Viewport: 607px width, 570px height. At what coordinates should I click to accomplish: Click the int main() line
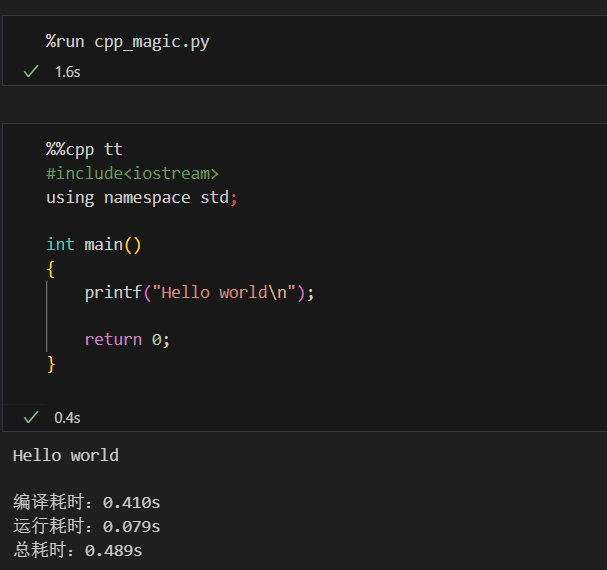(94, 245)
